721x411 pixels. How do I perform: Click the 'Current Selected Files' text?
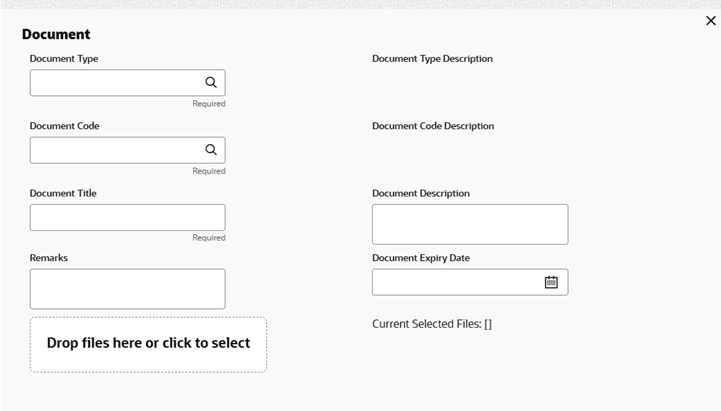coord(431,324)
